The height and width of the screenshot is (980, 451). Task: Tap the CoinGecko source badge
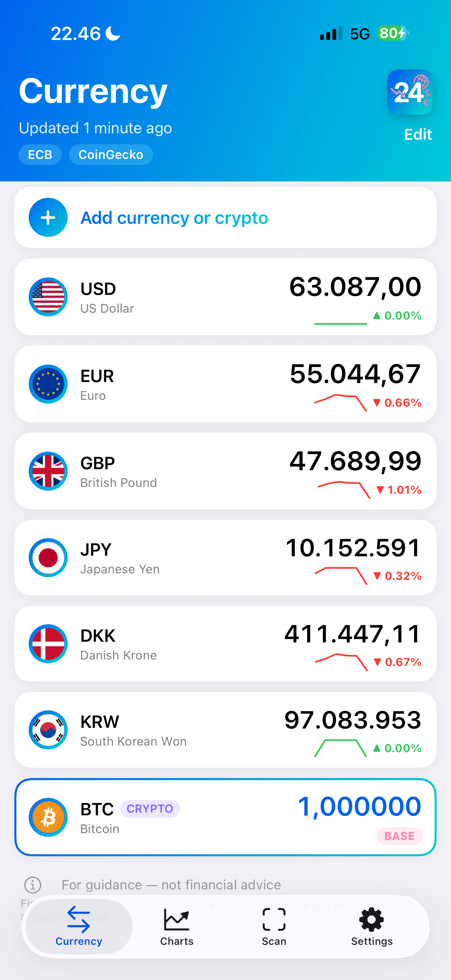pyautogui.click(x=111, y=154)
